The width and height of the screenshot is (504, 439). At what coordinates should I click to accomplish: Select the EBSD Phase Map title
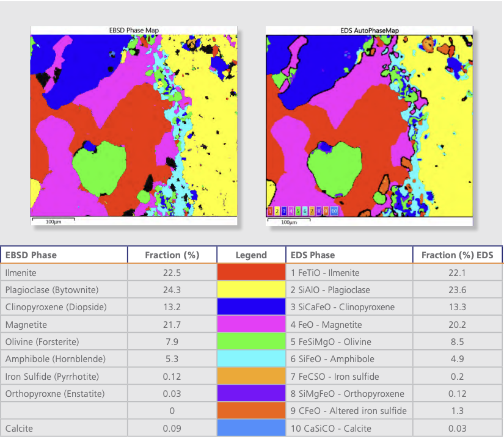(x=134, y=30)
